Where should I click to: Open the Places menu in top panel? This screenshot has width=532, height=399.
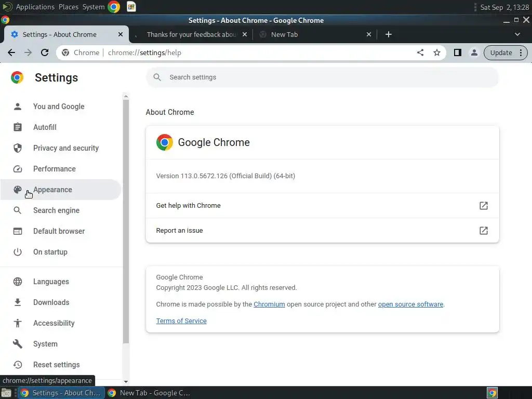pyautogui.click(x=69, y=7)
